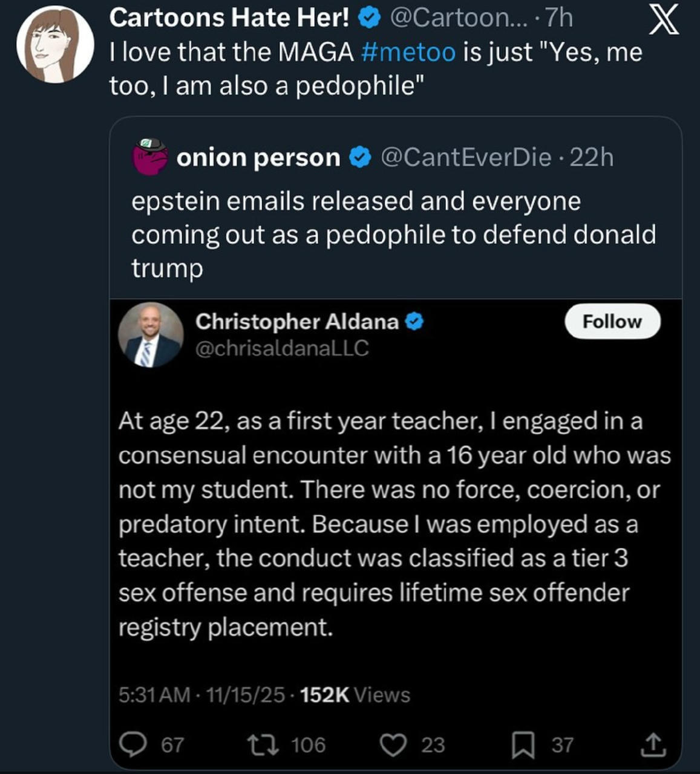Click Christopher Aldana's verified checkmark
This screenshot has width=700, height=774.
pyautogui.click(x=414, y=322)
